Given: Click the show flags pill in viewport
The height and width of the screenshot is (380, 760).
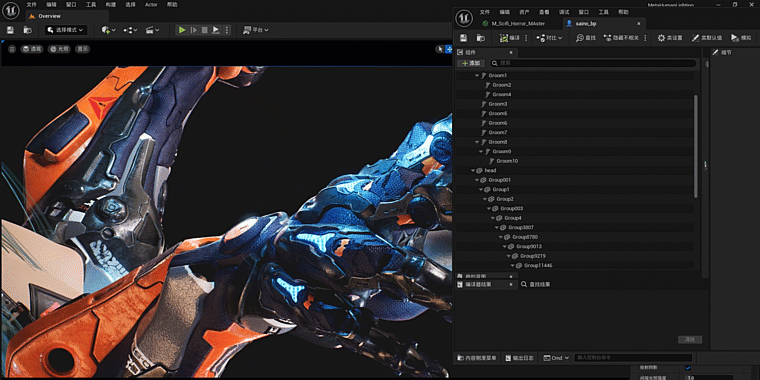Looking at the screenshot, I should 82,49.
